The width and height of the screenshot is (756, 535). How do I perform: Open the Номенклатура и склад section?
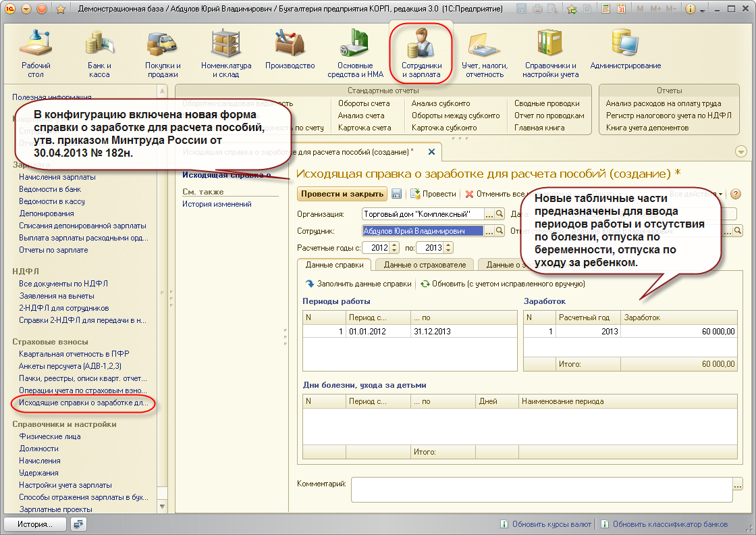click(x=226, y=53)
